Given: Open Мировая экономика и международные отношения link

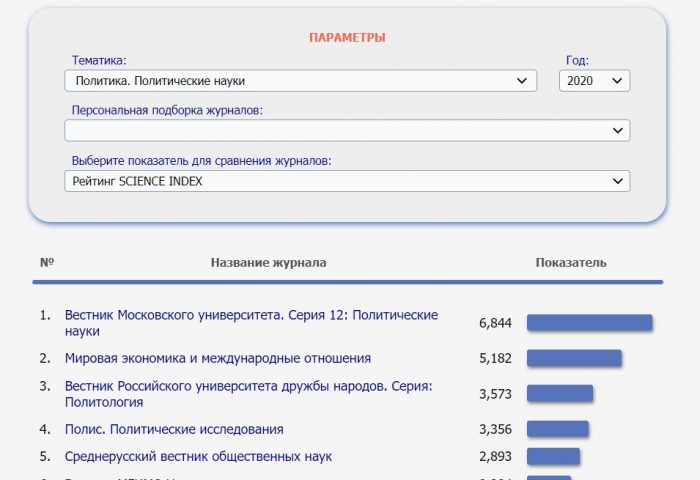Looking at the screenshot, I should click(x=218, y=358).
